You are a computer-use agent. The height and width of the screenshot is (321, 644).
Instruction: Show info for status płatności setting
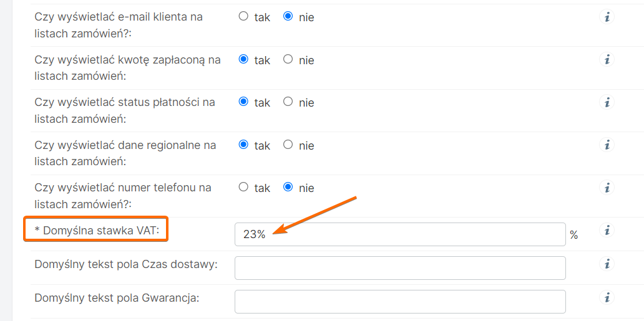[607, 102]
